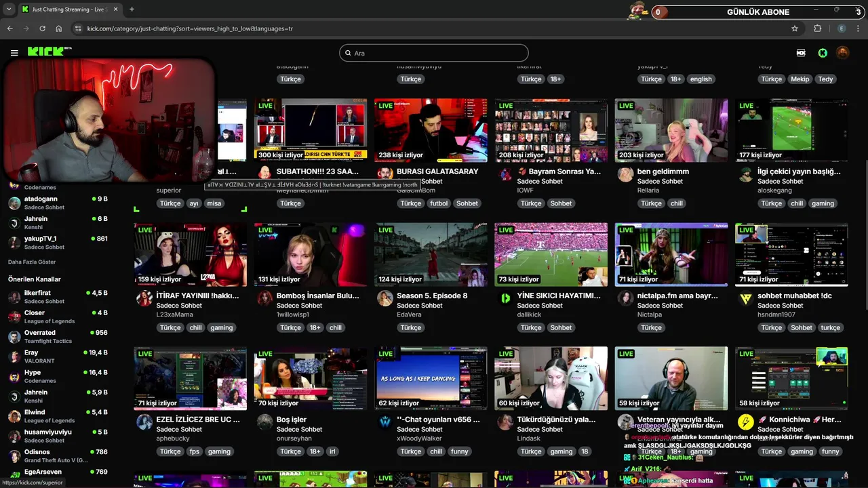Open Closer channel avatar in sidebar

tap(14, 317)
